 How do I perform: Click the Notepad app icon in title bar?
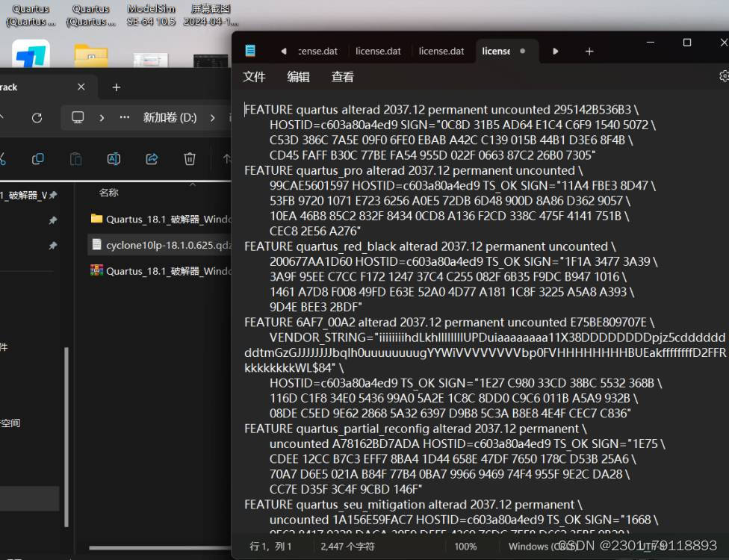(250, 51)
